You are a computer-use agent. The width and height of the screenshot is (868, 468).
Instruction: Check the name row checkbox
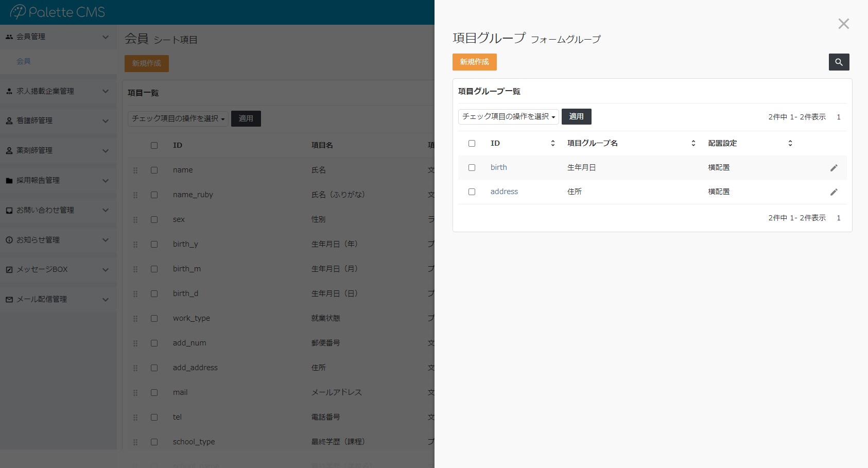tap(154, 170)
